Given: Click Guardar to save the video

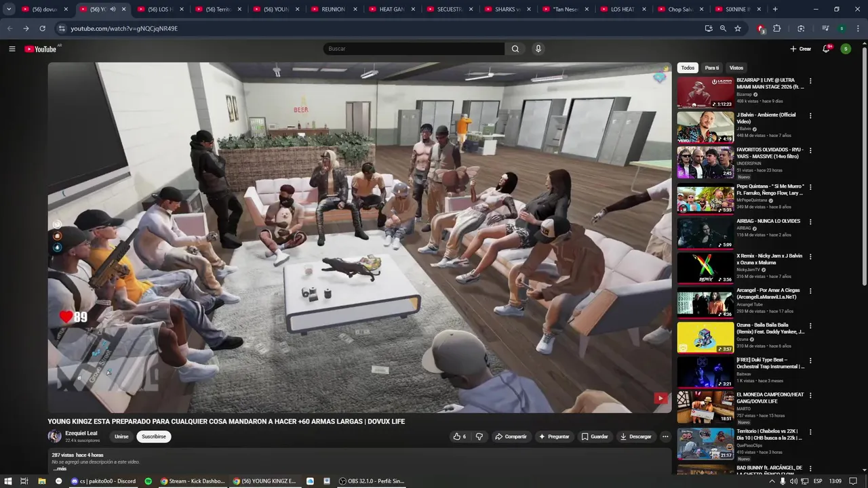Looking at the screenshot, I should pos(595,436).
